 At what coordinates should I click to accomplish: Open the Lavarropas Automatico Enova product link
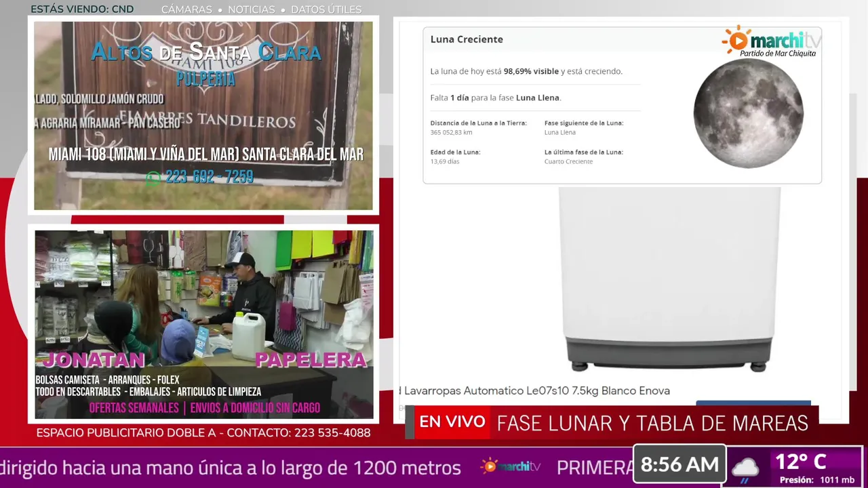coord(534,391)
